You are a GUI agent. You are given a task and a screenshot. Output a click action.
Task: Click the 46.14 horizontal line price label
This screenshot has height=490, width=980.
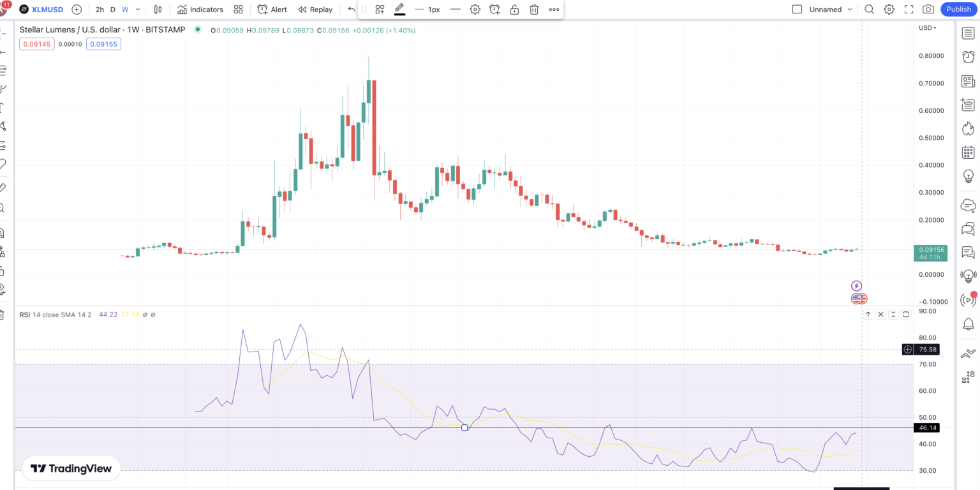[927, 427]
